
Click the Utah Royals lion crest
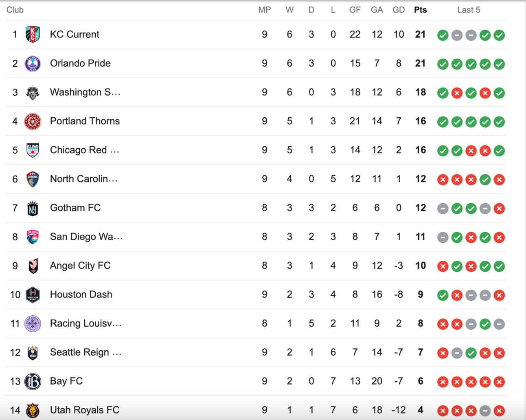click(33, 410)
